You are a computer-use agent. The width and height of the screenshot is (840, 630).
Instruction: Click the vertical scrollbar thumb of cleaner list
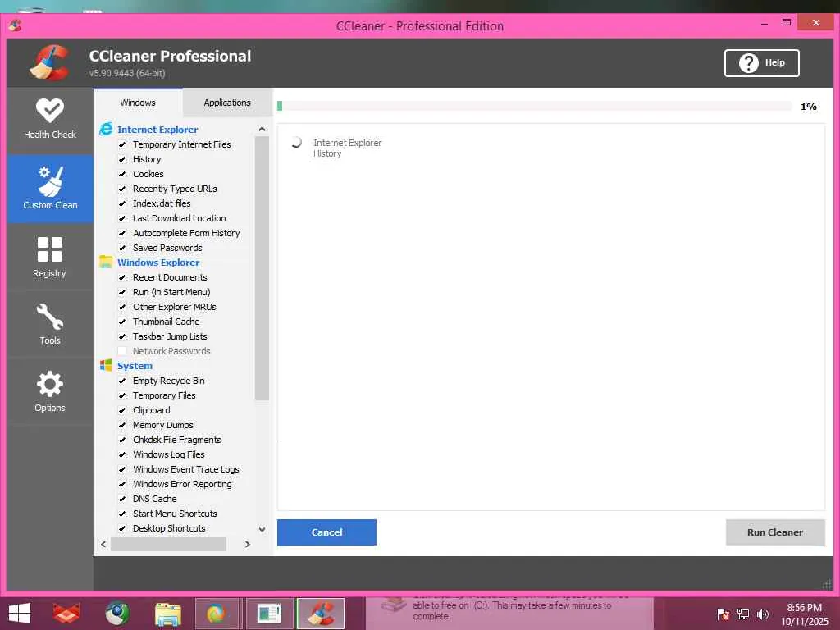point(262,268)
